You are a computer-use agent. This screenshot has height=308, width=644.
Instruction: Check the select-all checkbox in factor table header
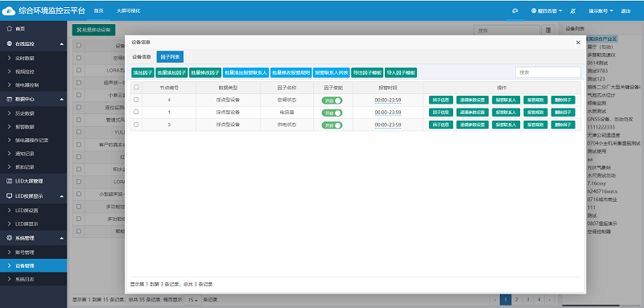[136, 87]
